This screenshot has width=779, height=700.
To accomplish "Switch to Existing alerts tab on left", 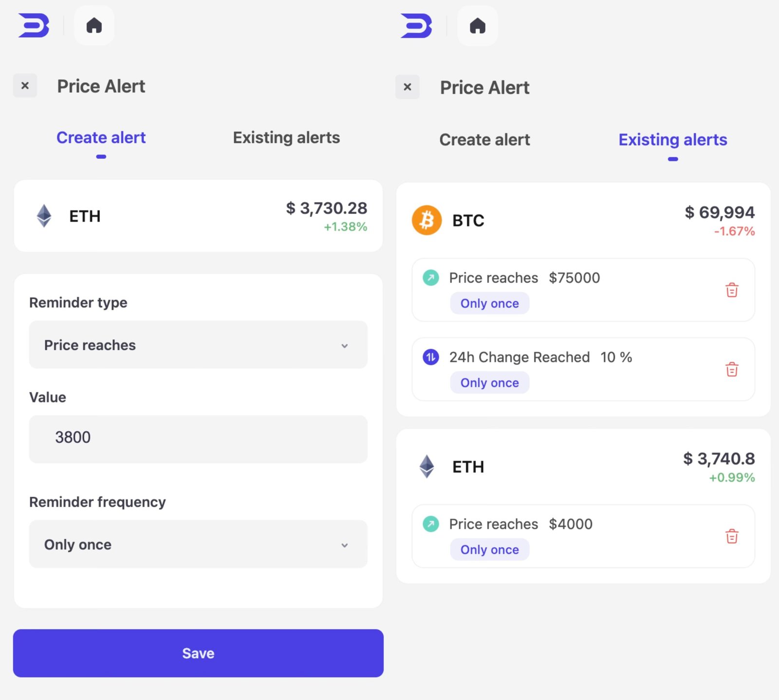I will [286, 138].
